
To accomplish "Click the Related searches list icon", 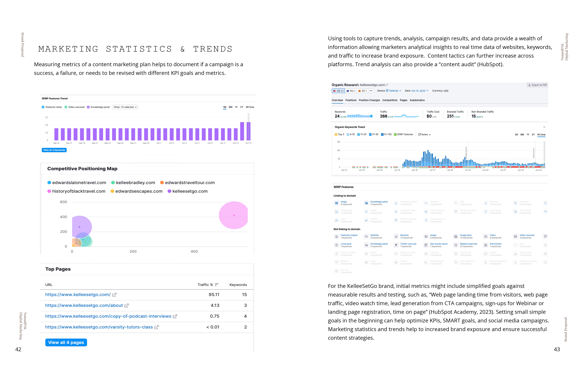I will click(456, 245).
